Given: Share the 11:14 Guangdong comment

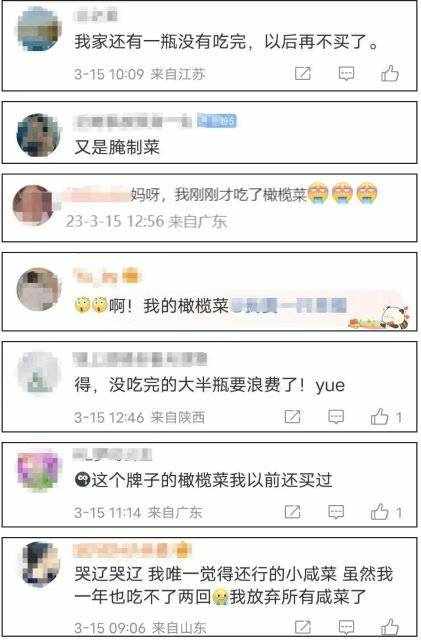Looking at the screenshot, I should pyautogui.click(x=292, y=511).
